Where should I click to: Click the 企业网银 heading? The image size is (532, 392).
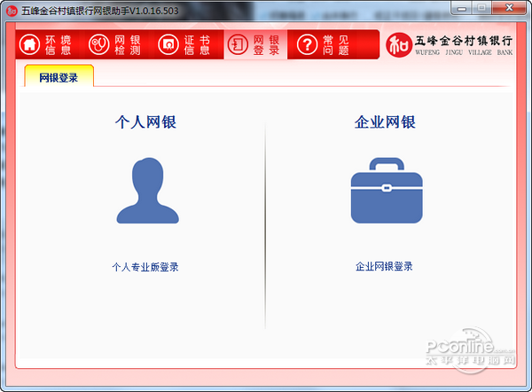385,122
